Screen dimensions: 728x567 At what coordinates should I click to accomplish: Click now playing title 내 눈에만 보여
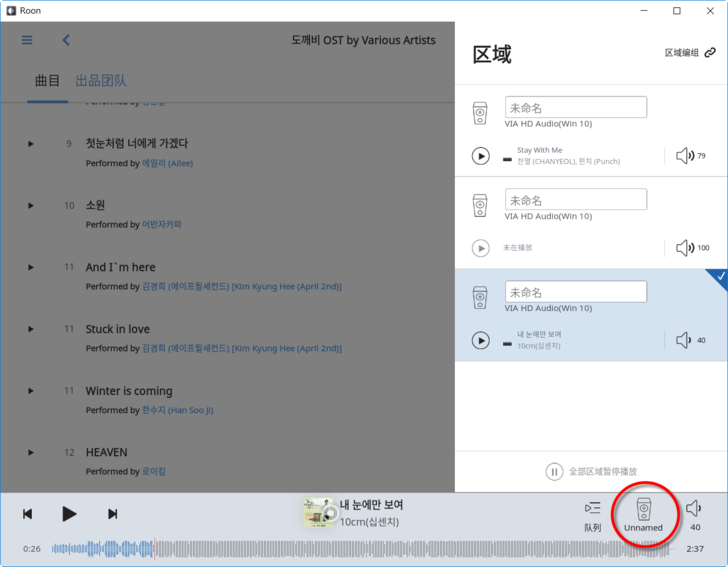[x=371, y=505]
